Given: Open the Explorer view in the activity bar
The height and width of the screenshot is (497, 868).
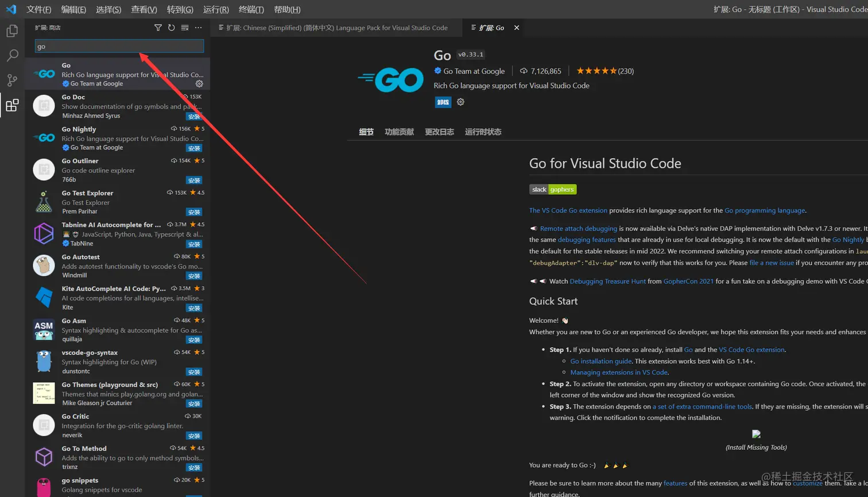Looking at the screenshot, I should point(12,31).
